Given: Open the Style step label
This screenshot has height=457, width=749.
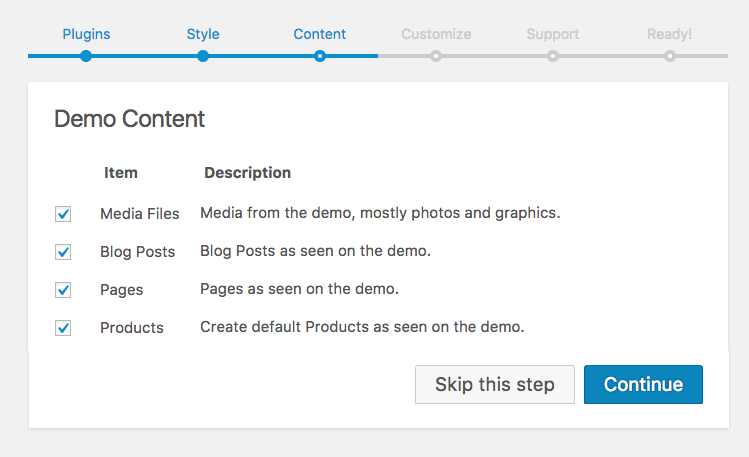Looking at the screenshot, I should click(x=203, y=34).
